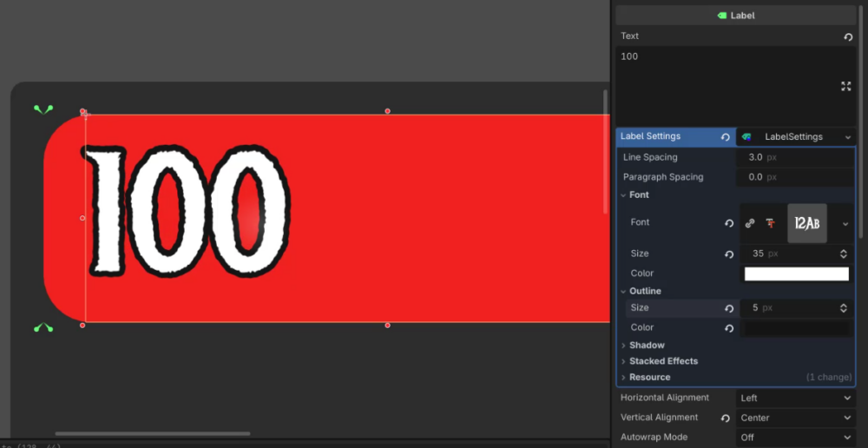Viewport: 868px width, 448px height.
Task: Open the black Outline Color swatch
Action: pyautogui.click(x=796, y=328)
